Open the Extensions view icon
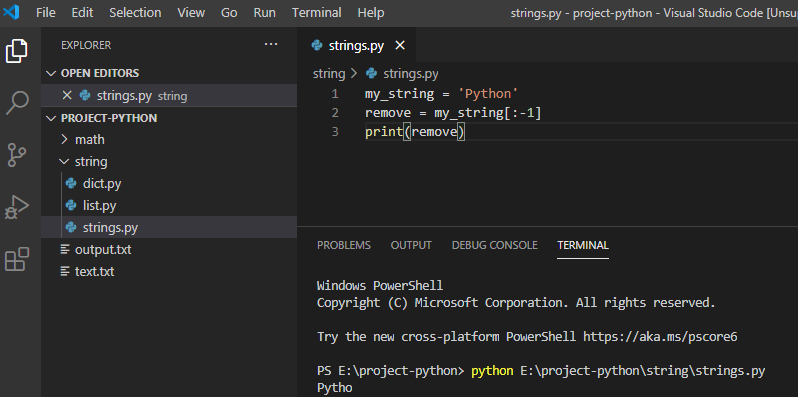Viewport: 798px width, 397px height. point(17,259)
